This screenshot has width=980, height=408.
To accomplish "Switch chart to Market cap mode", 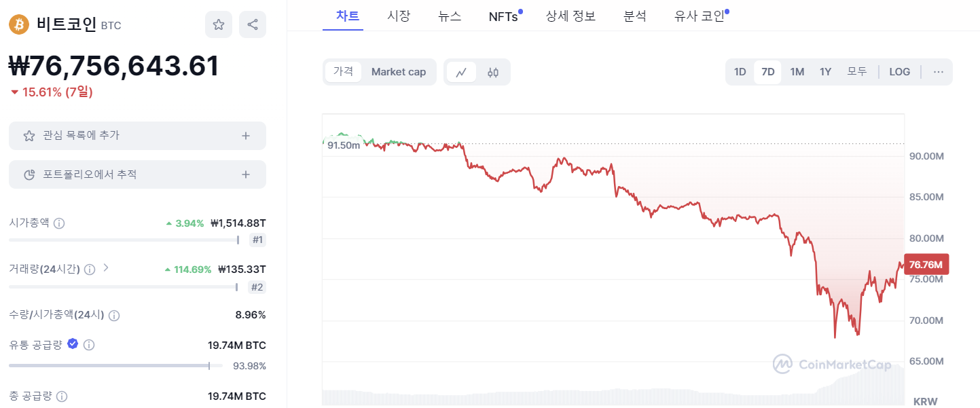I will click(x=399, y=72).
